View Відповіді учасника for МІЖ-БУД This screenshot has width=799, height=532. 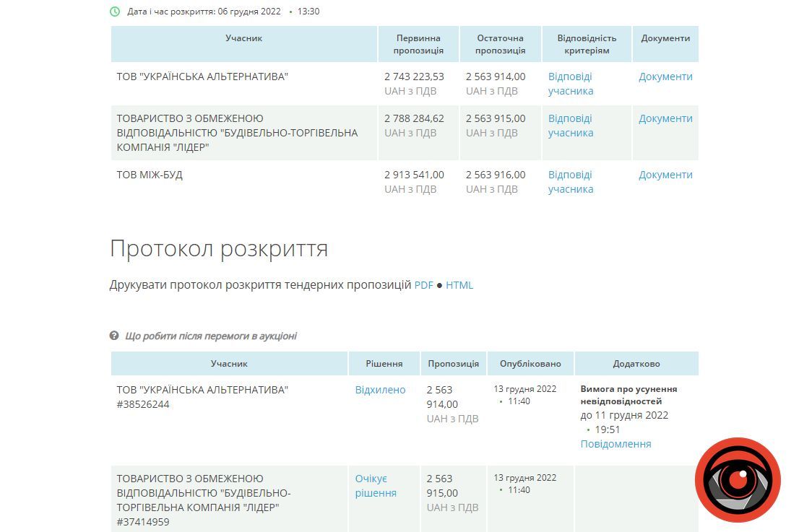click(570, 181)
